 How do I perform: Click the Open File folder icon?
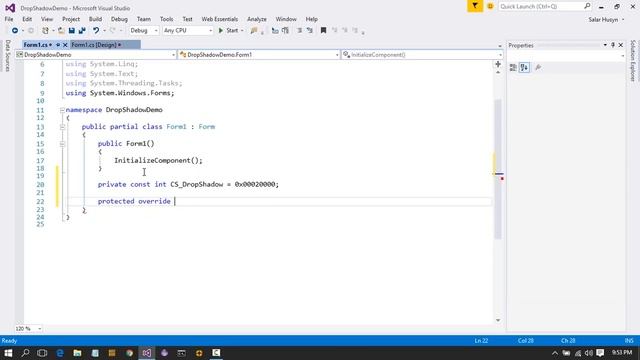pyautogui.click(x=61, y=31)
